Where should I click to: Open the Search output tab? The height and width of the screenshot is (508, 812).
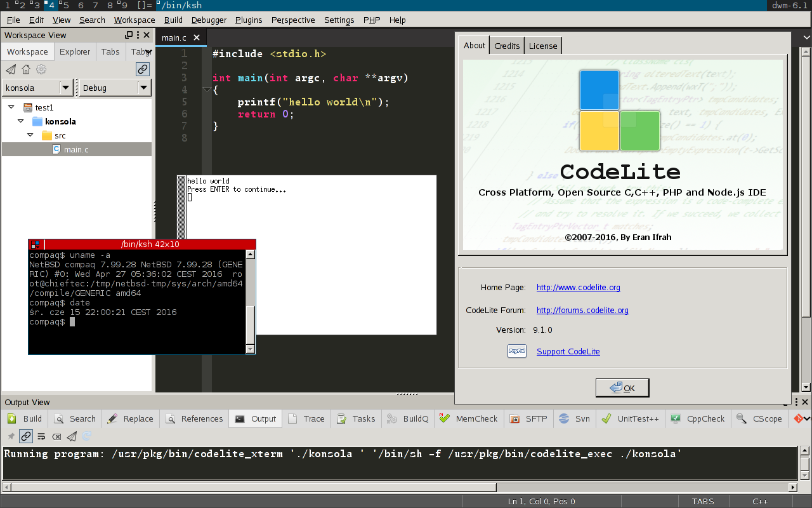click(x=75, y=418)
